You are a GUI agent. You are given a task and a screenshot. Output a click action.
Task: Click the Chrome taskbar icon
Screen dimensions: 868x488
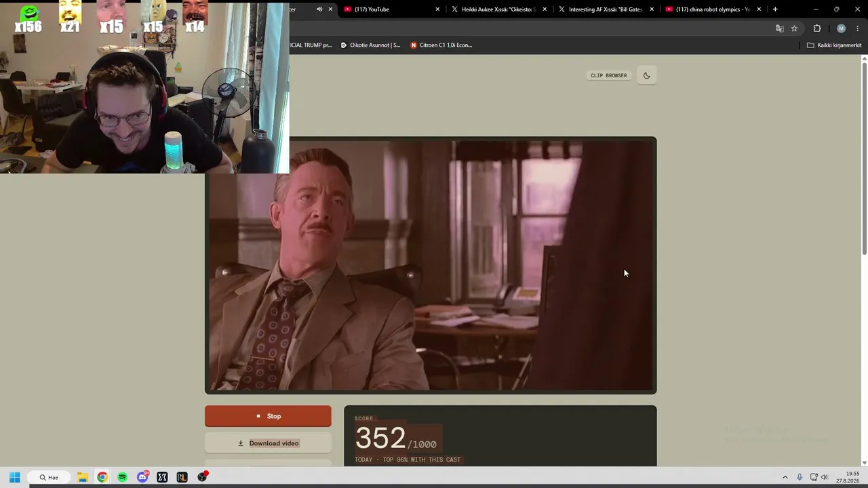pos(102,477)
